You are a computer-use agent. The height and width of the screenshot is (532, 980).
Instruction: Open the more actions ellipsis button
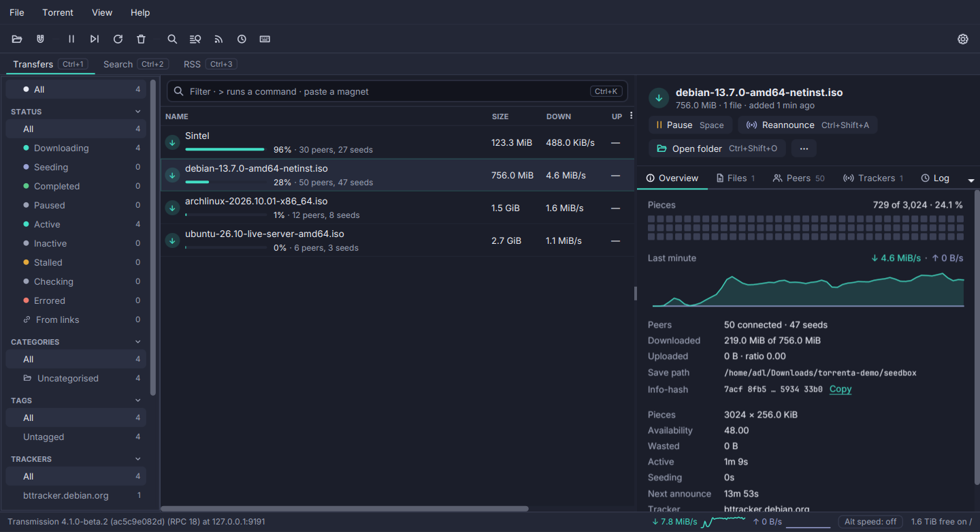point(804,148)
